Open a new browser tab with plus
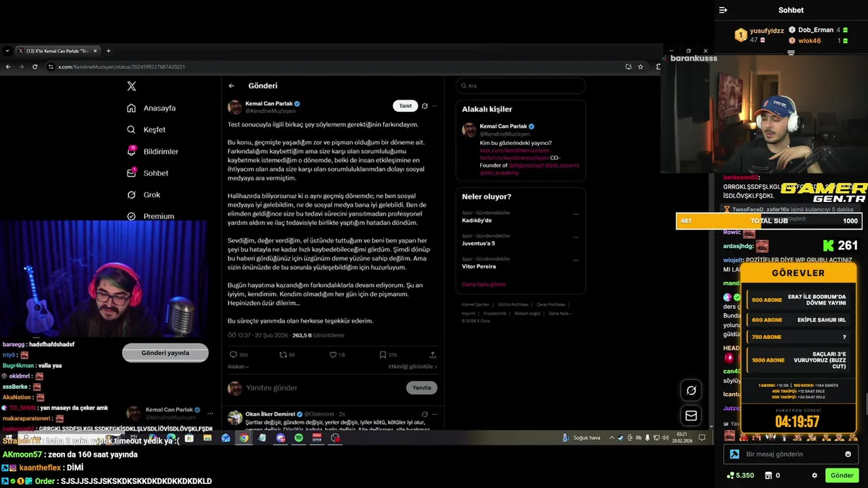 coord(108,51)
